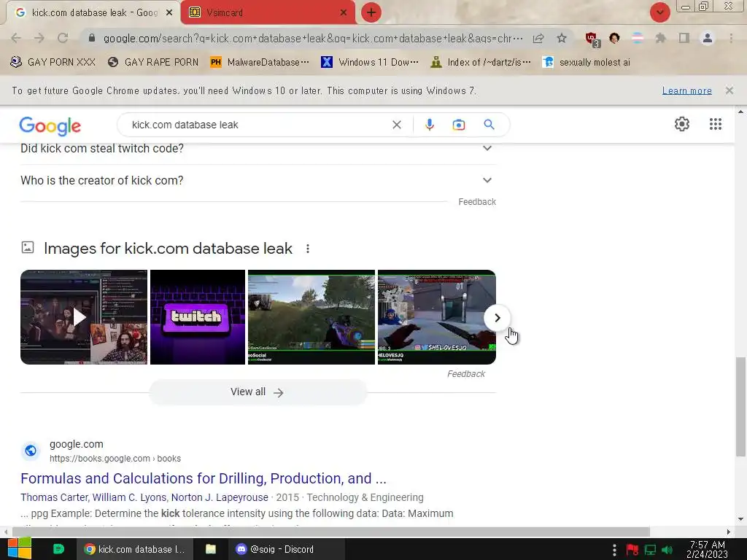747x560 pixels.
Task: Click the share page icon in address bar
Action: [x=538, y=38]
